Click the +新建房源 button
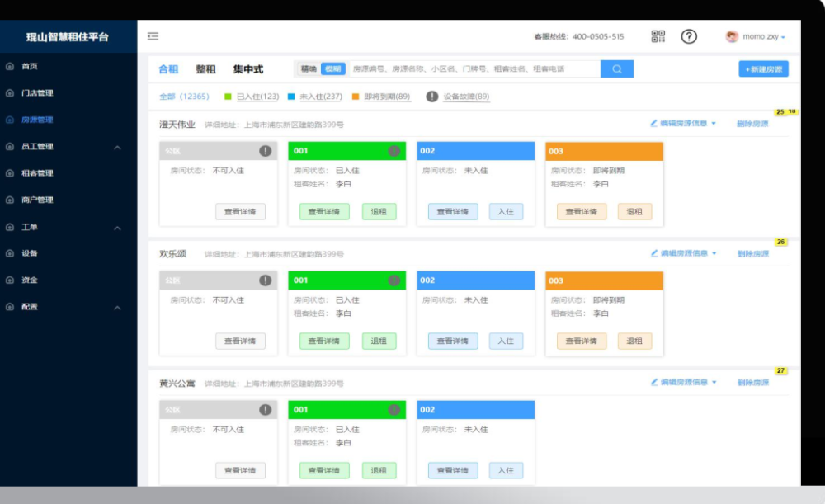825x504 pixels. (x=763, y=69)
